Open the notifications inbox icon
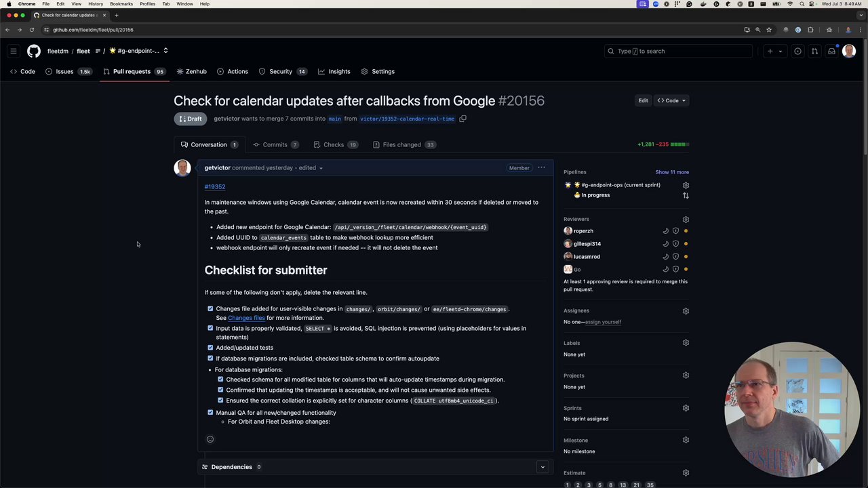 point(831,51)
